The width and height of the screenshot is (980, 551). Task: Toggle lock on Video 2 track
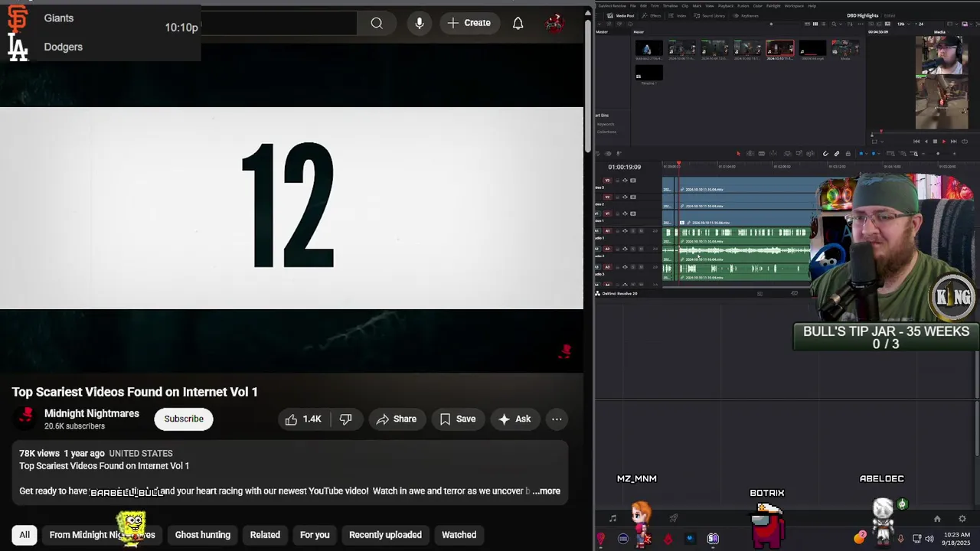click(617, 197)
